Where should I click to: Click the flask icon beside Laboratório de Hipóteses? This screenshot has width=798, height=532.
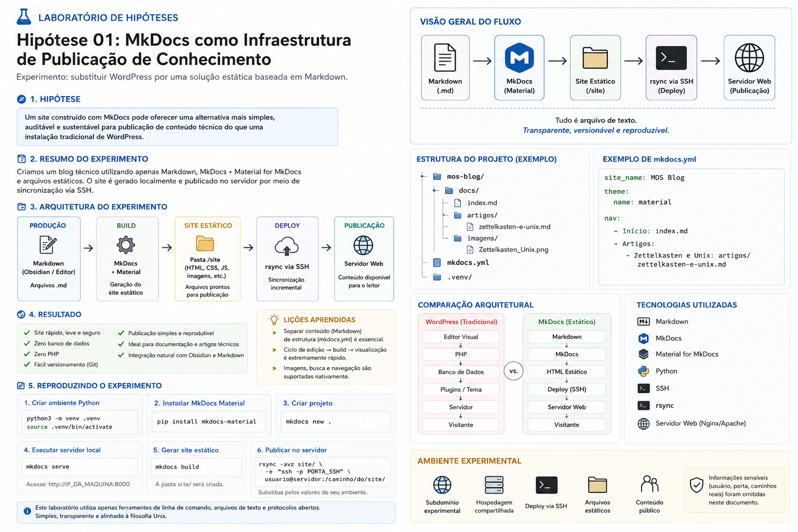[23, 17]
